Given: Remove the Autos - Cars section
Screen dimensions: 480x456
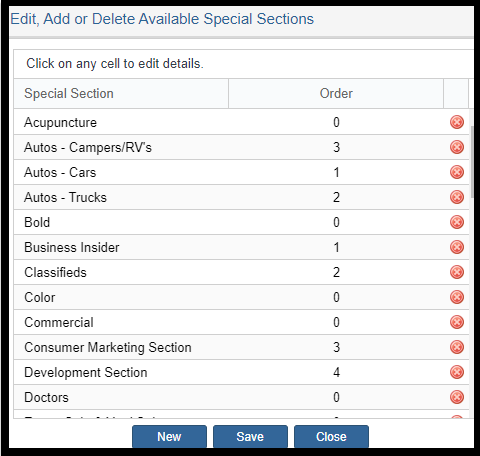Looking at the screenshot, I should (457, 172).
